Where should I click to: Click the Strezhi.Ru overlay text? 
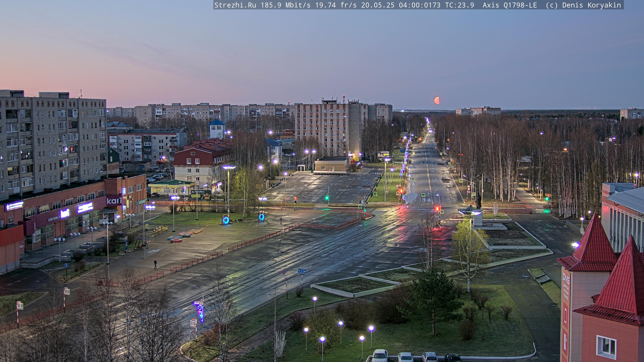tap(235, 5)
